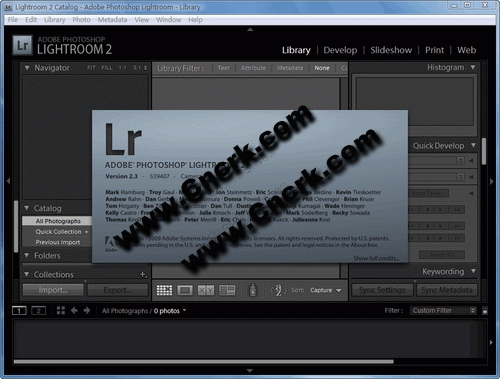Enable Metadata library filter

(290, 68)
